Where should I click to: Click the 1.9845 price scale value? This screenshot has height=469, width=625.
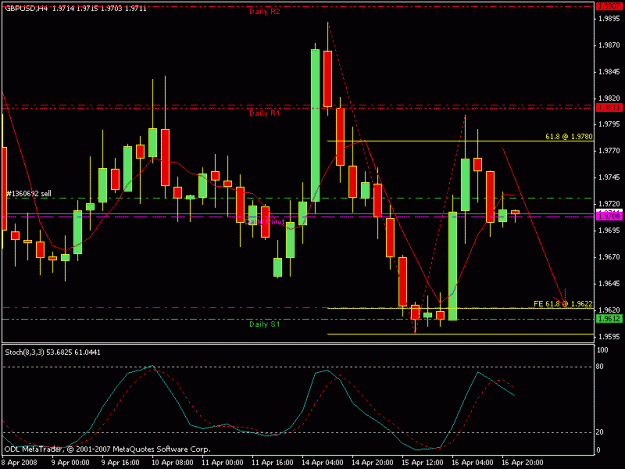(x=609, y=72)
